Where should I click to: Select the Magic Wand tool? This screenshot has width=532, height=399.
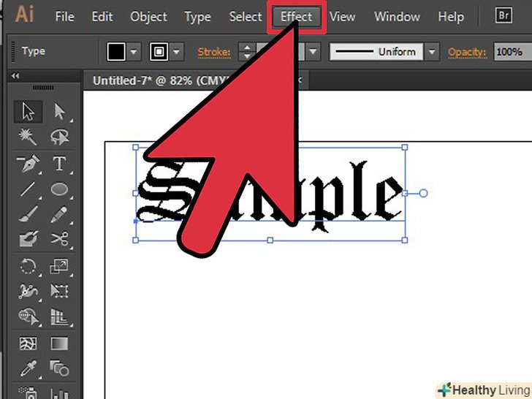(28, 137)
